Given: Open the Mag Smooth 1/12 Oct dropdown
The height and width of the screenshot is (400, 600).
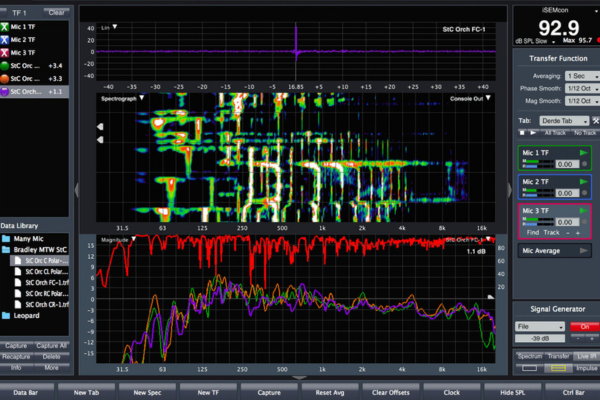Looking at the screenshot, I should [582, 101].
